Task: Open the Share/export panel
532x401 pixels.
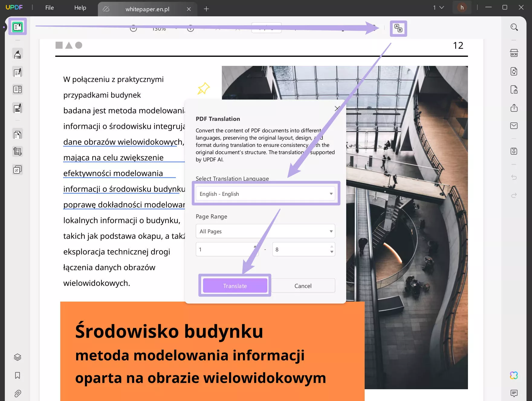Action: pyautogui.click(x=514, y=108)
